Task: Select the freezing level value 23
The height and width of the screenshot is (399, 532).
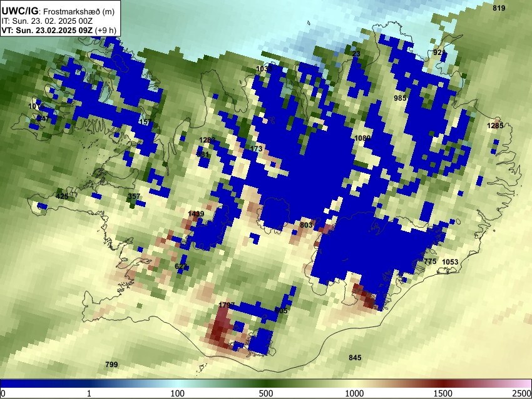Action: [x=356, y=54]
